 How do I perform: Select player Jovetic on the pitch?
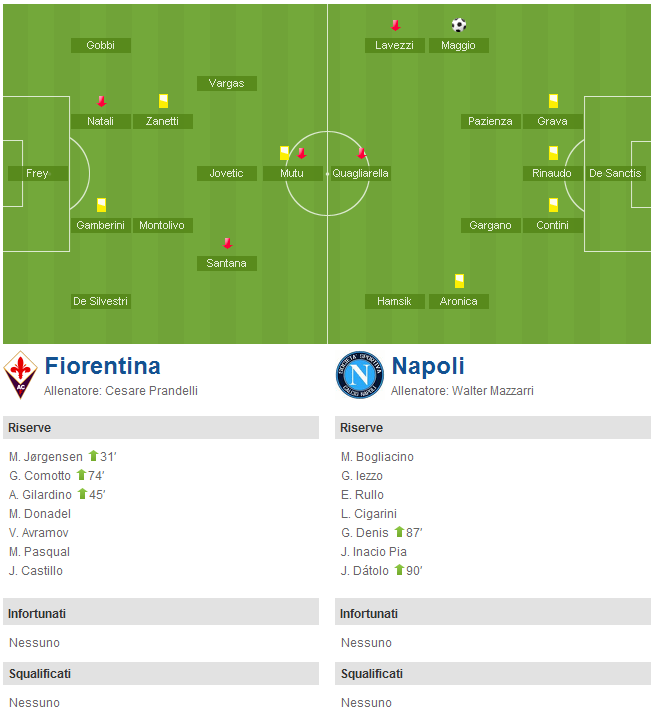coord(226,173)
